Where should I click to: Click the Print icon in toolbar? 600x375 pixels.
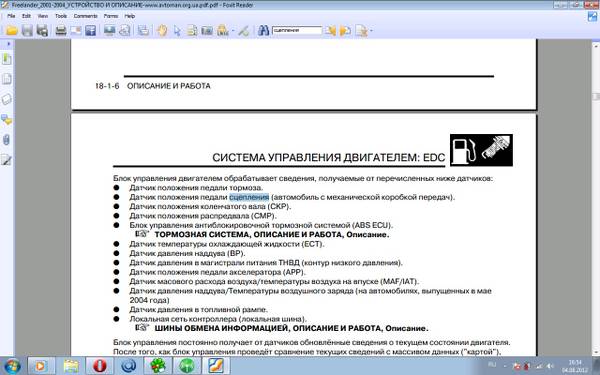(x=61, y=31)
